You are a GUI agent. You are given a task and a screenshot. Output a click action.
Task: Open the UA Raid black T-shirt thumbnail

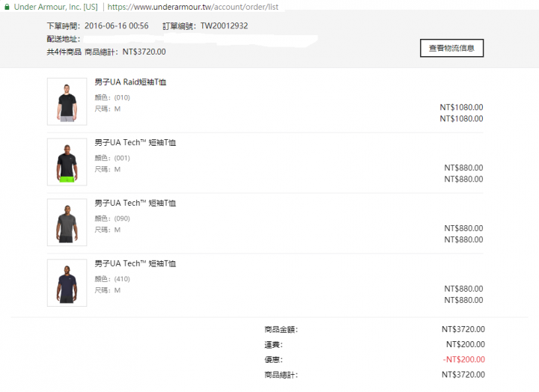coord(67,102)
